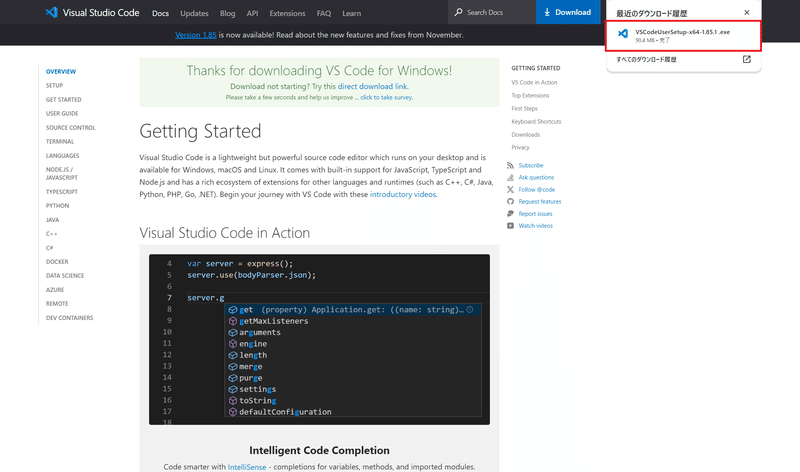The width and height of the screenshot is (800, 472).
Task: Click the Subscribe link text
Action: pyautogui.click(x=531, y=165)
